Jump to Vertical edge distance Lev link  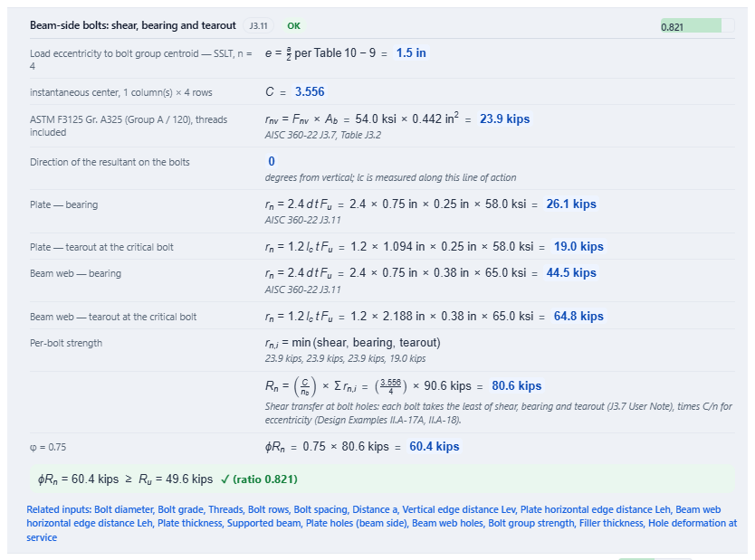pos(459,509)
